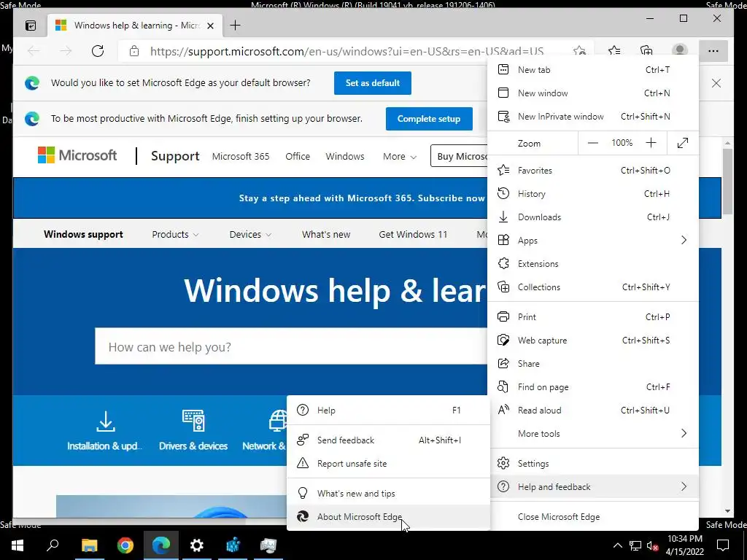Click the profile avatar icon
Viewport: 747px width, 560px height.
[679, 50]
